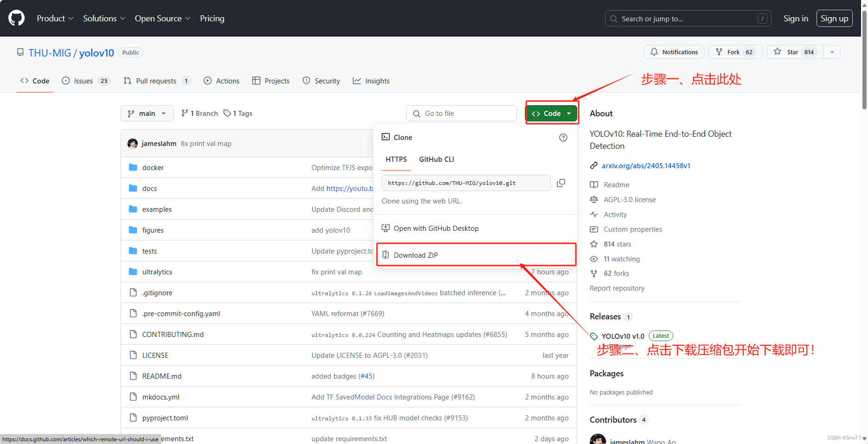View the 814 stars link
This screenshot has height=444, width=868.
[x=617, y=244]
